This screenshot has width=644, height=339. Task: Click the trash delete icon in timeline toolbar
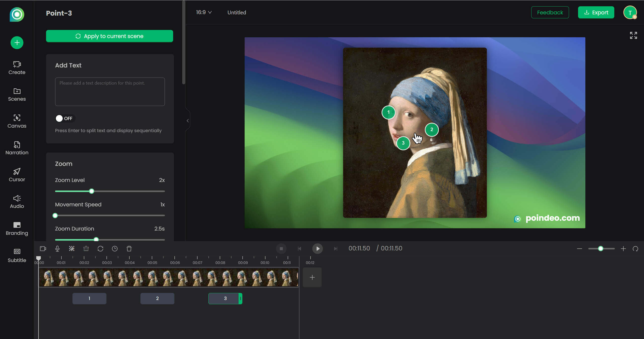(x=129, y=249)
